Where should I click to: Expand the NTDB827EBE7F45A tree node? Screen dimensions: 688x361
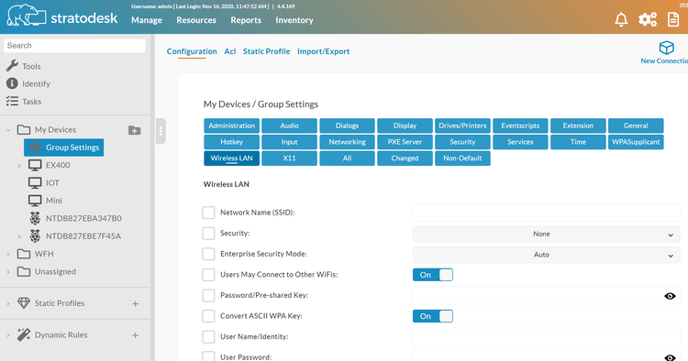coord(19,236)
